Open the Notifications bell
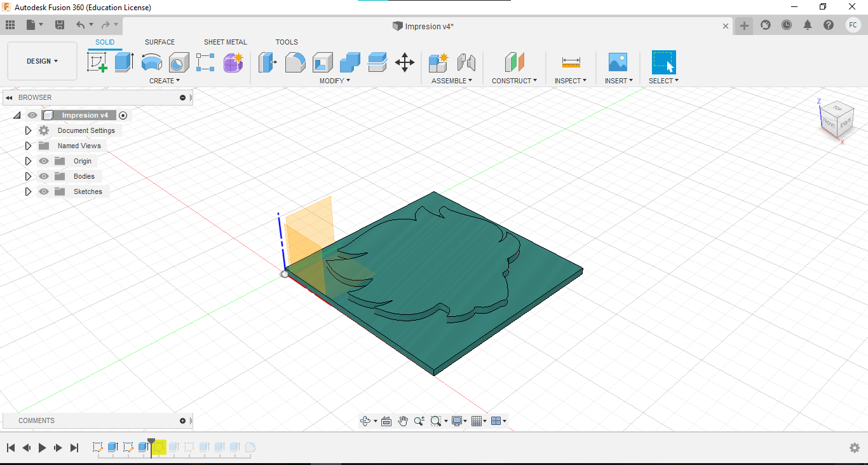 tap(808, 25)
